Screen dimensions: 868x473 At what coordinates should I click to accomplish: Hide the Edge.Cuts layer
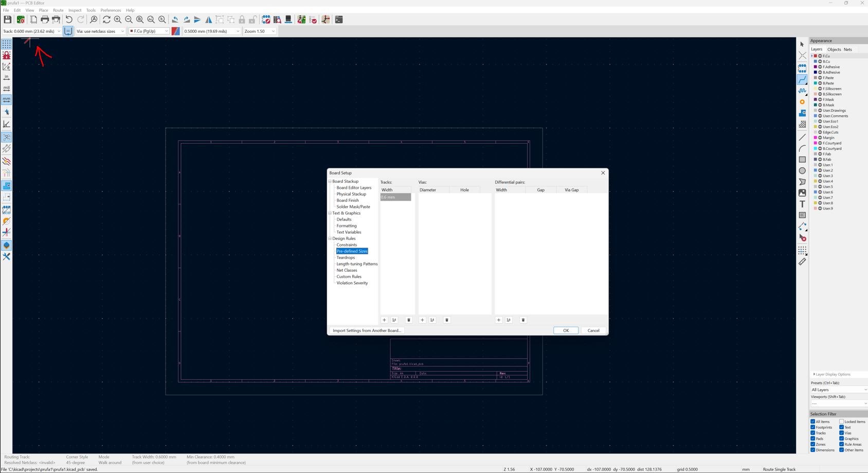tap(820, 132)
